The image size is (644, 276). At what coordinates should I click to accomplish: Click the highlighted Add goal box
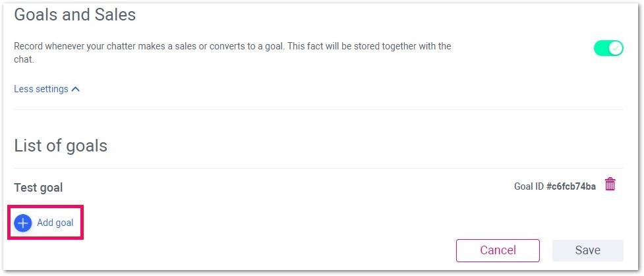[45, 222]
